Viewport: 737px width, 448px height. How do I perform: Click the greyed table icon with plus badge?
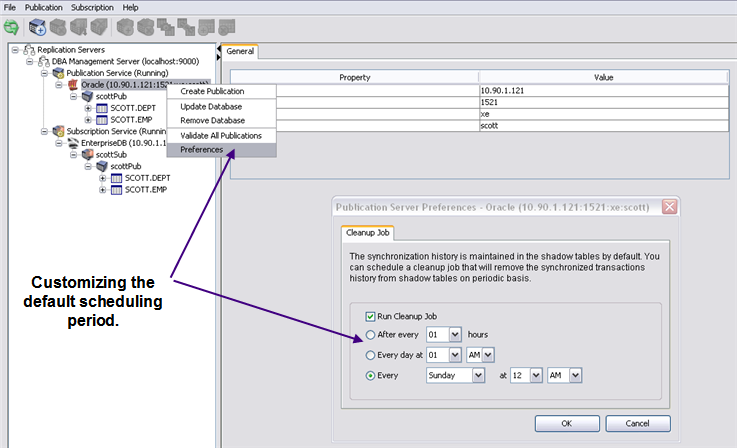206,27
